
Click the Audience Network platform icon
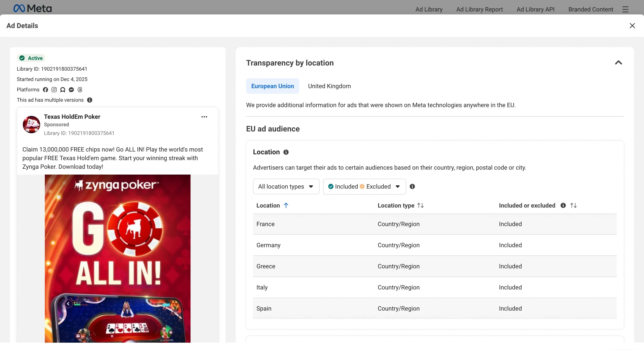point(63,89)
